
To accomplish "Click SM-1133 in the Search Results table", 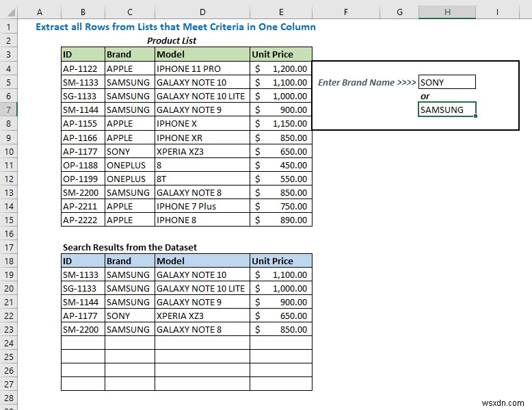I will tap(83, 274).
